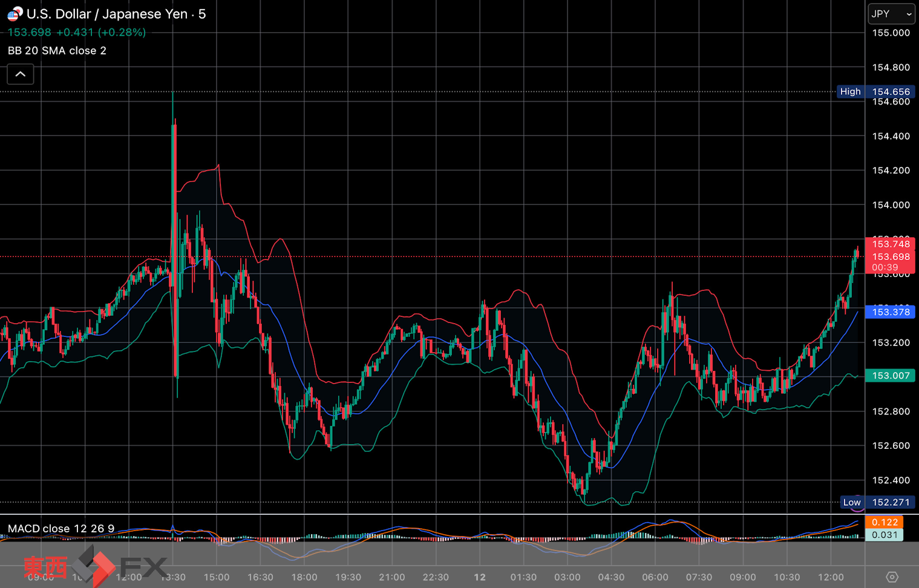
Task: Click the 06:00 time axis label
Action: pyautogui.click(x=655, y=577)
